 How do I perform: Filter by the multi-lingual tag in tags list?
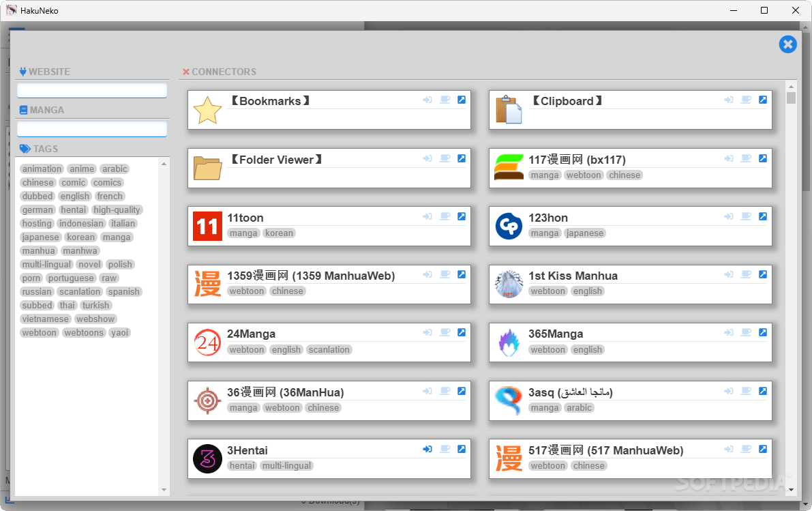point(46,264)
